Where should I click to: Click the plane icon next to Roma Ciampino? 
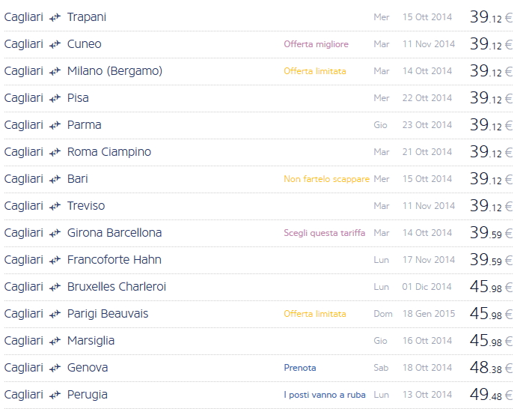(55, 152)
